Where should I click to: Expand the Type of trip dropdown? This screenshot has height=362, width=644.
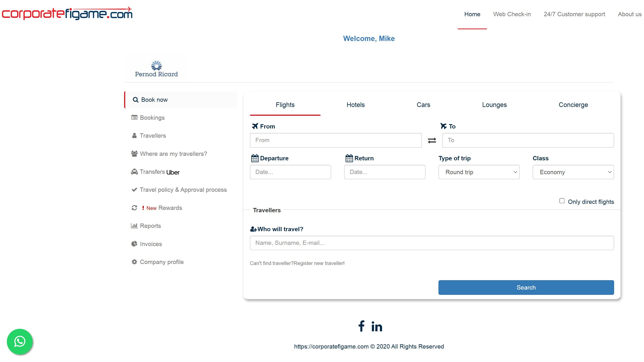pos(479,172)
